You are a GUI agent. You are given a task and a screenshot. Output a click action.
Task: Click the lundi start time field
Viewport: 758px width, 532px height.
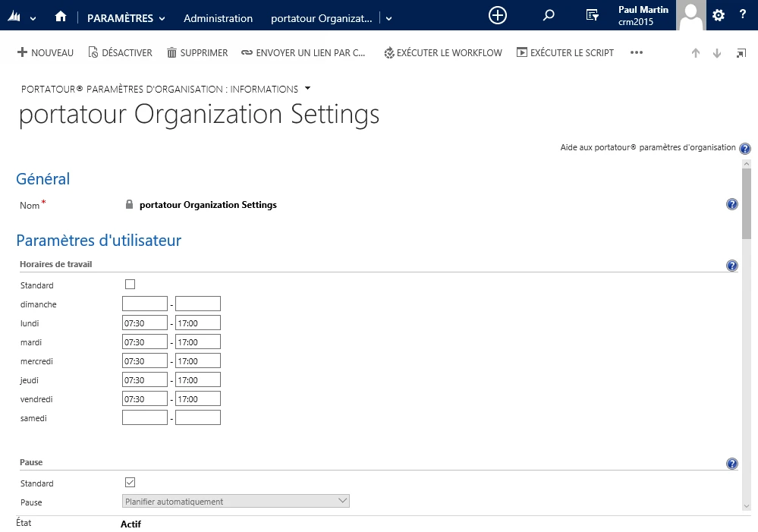tap(144, 323)
